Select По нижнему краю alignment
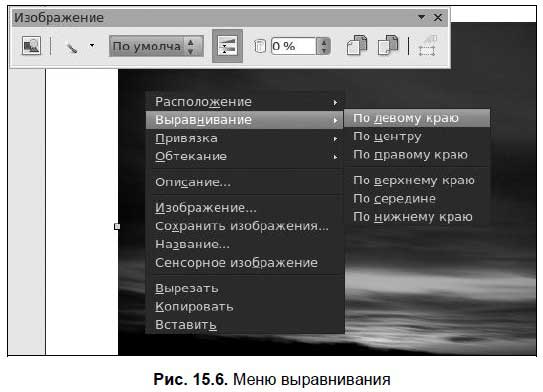Screen dimensions: 543x392 pos(417,217)
